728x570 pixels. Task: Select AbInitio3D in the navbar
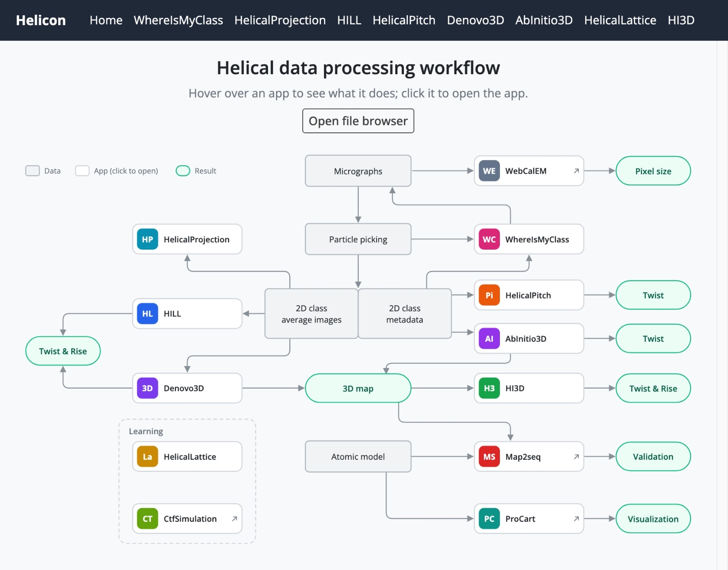(544, 20)
